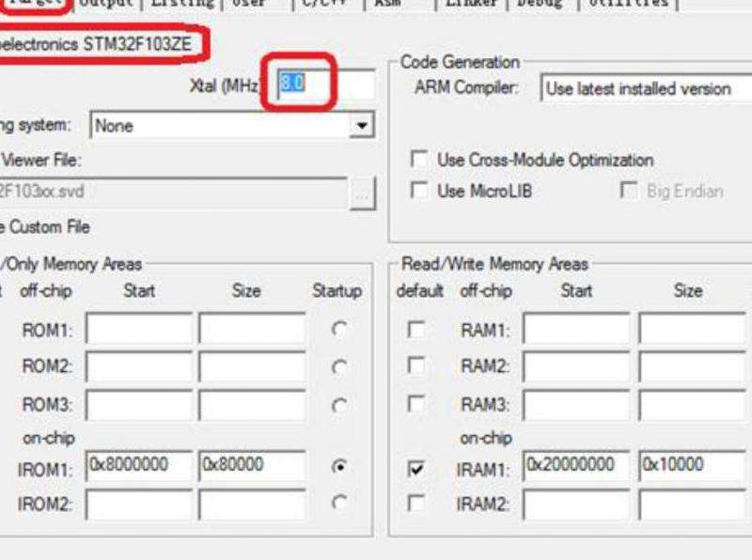Open the operating system dropdown showing None

[232, 126]
